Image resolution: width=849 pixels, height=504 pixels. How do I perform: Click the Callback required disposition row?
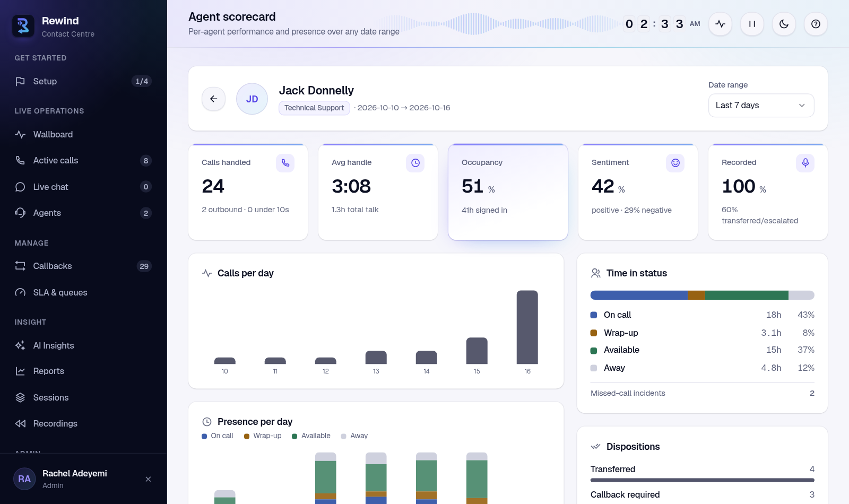702,496
